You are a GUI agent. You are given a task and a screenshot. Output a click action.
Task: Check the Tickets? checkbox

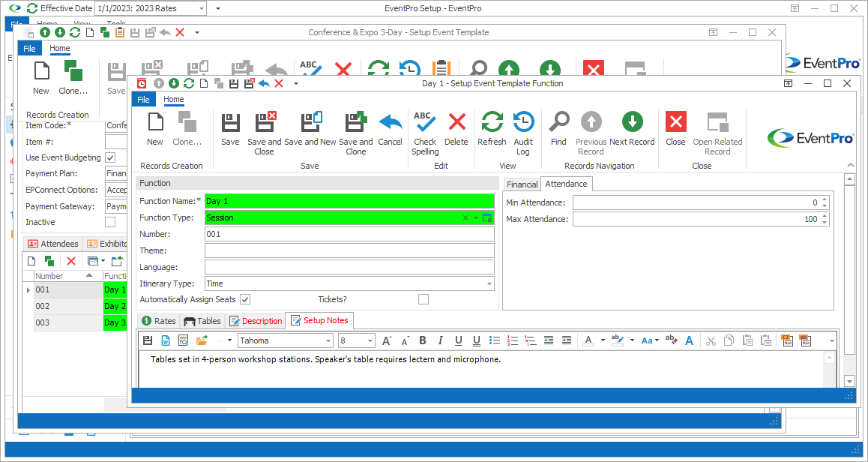(x=424, y=300)
